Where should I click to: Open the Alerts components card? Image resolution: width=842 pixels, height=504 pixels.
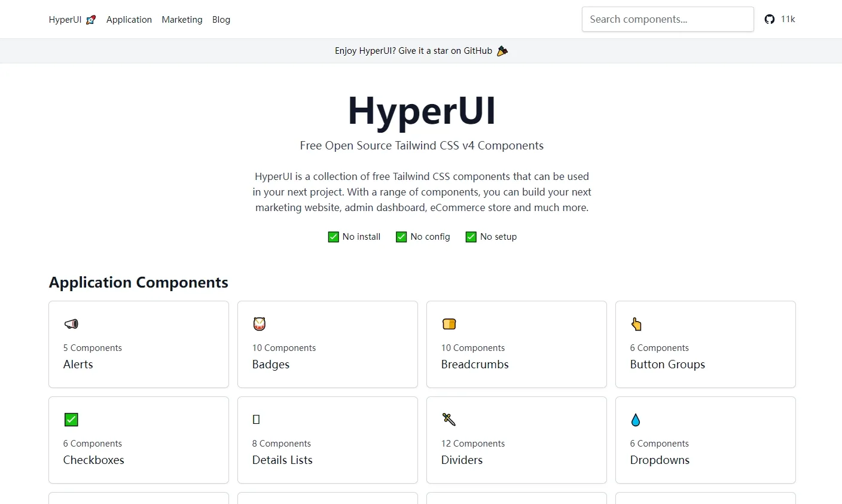[x=139, y=344]
